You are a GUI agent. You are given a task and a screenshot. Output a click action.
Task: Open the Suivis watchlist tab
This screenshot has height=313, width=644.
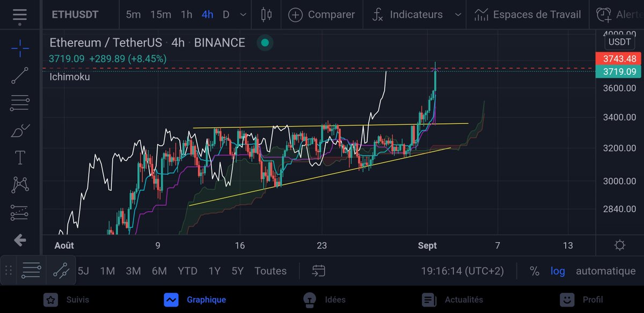pos(67,300)
